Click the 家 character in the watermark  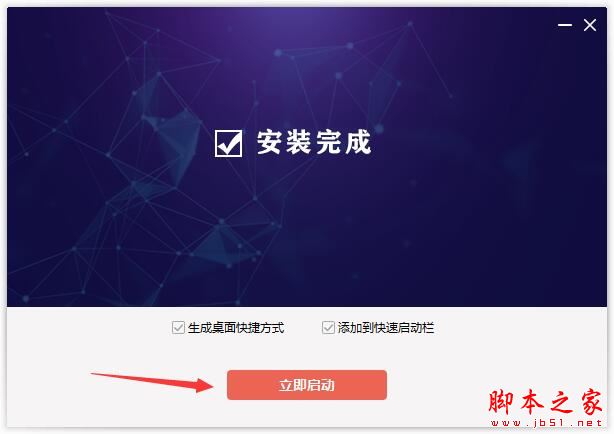click(x=591, y=402)
